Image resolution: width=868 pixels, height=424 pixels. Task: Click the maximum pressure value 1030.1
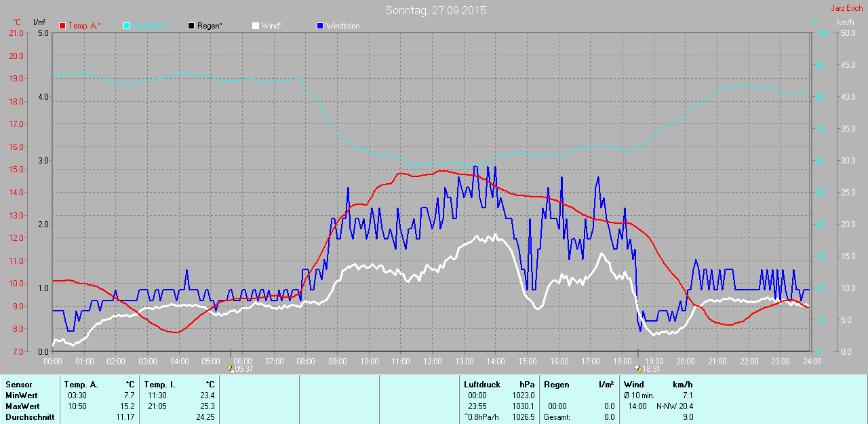(x=524, y=406)
